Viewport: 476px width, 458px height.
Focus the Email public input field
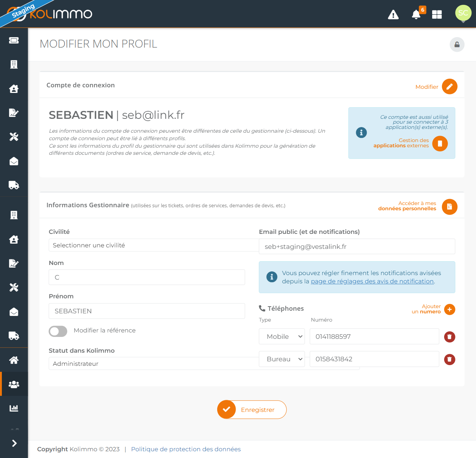coord(357,247)
